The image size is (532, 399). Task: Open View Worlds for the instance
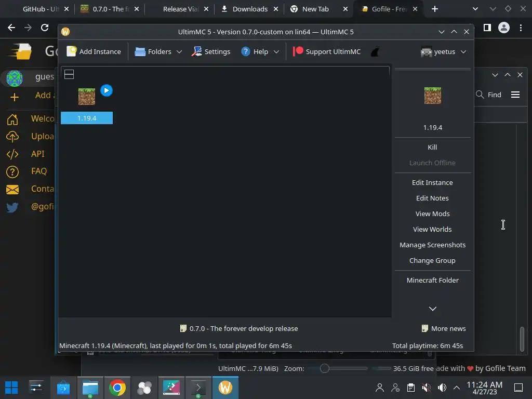[x=432, y=229]
